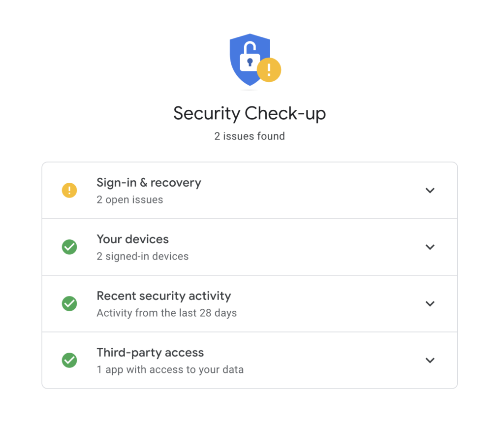Click the "2 issues found" summary text

pyautogui.click(x=250, y=136)
